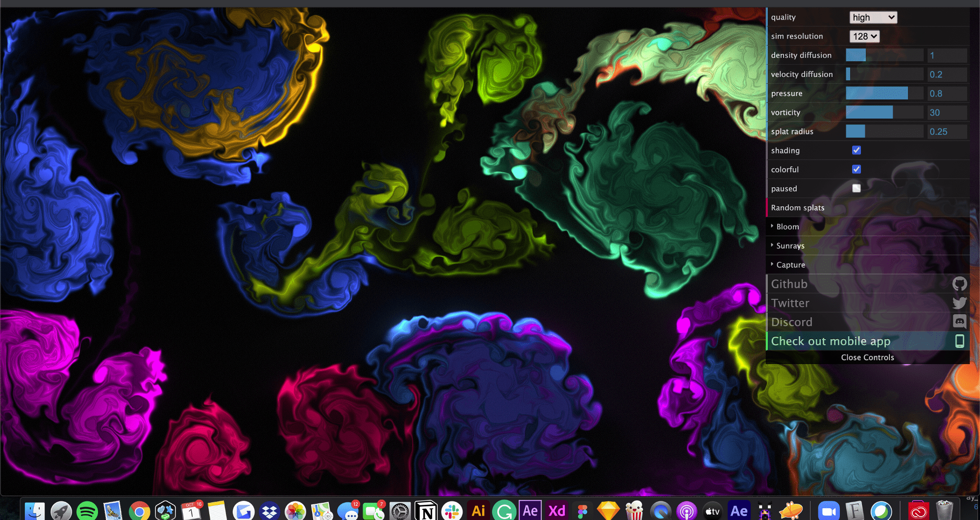Viewport: 980px width, 520px height.
Task: Click Close Controls
Action: tap(867, 357)
